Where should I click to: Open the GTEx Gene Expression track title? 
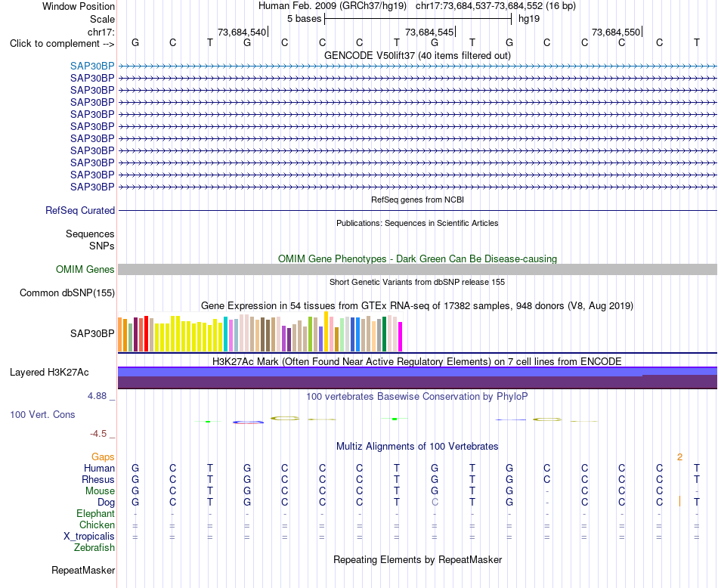click(x=417, y=306)
